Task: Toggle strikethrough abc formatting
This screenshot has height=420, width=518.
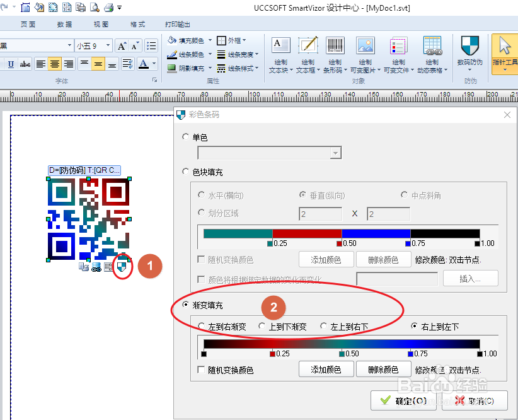Action: tap(25, 64)
